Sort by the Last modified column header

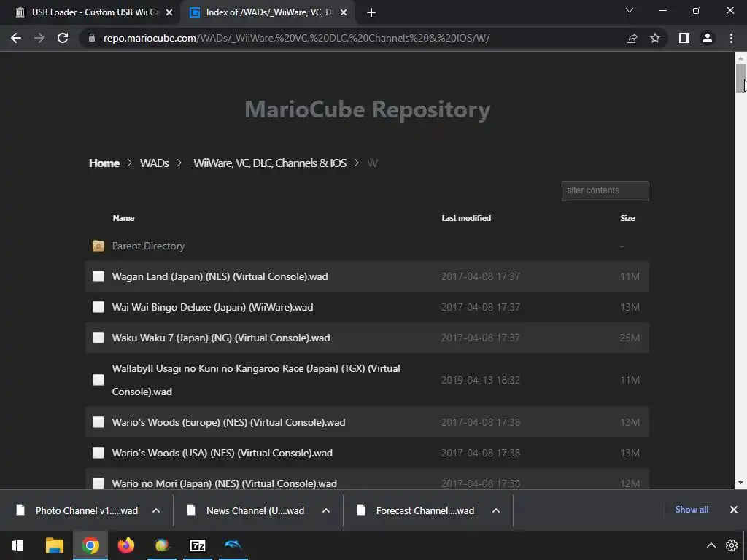coord(466,218)
